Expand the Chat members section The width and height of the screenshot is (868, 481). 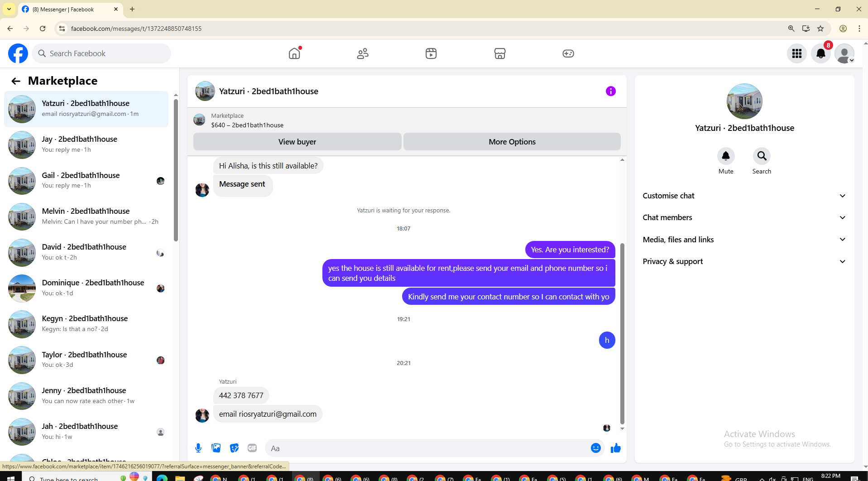[x=744, y=217]
